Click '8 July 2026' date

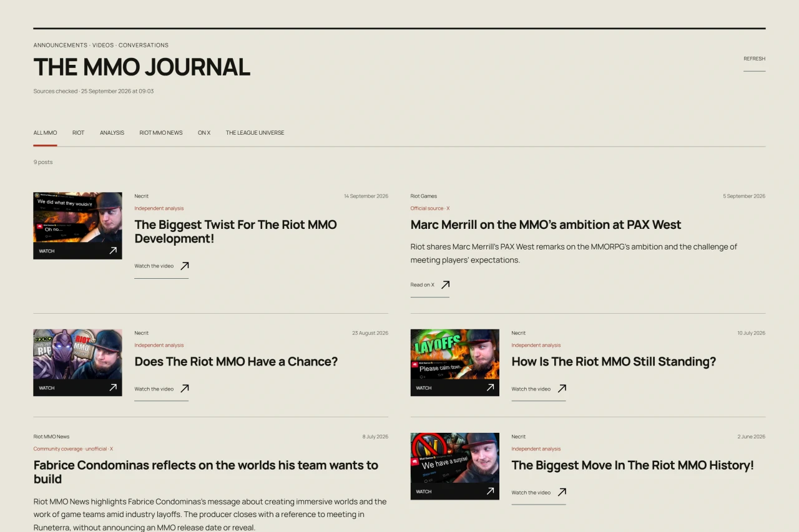375,437
